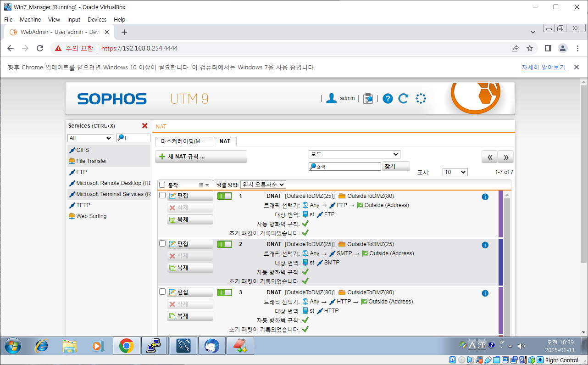
Task: Toggle NAT rule 3 on/off switch
Action: coord(225,292)
